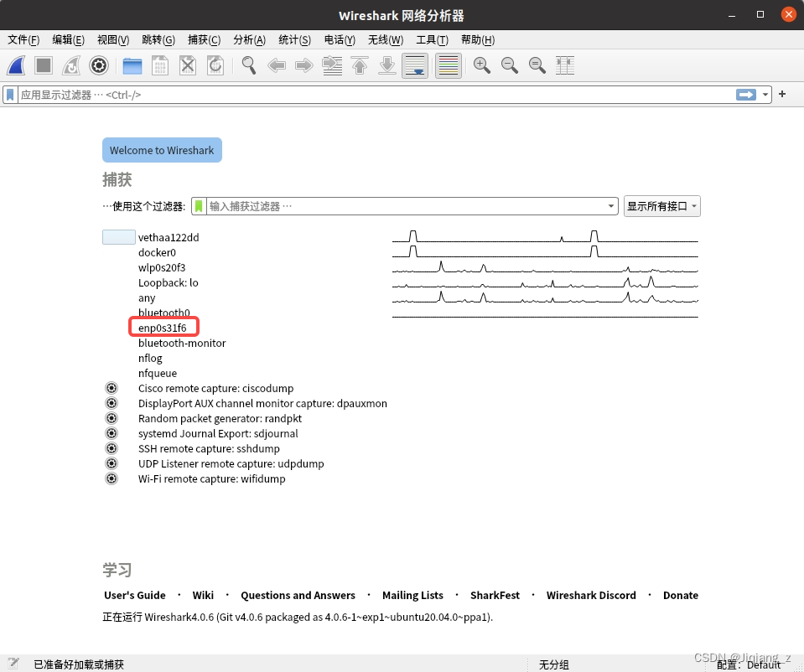Open a capture file via folder icon
Viewport: 804px width, 672px height.
tap(132, 65)
